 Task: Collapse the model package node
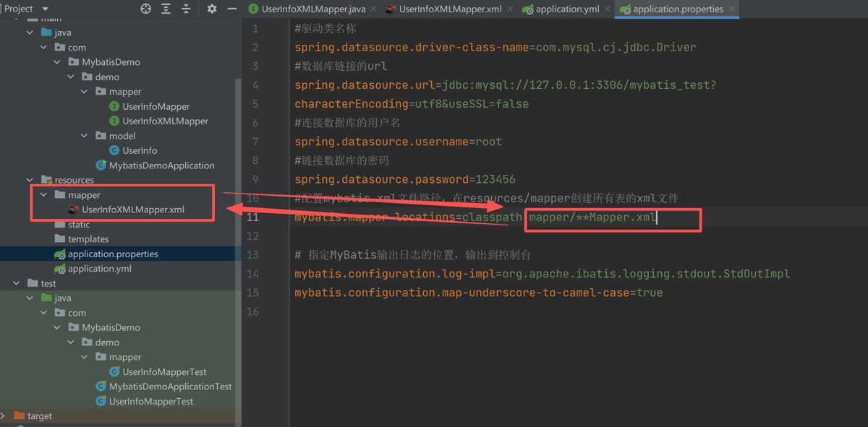[x=85, y=136]
